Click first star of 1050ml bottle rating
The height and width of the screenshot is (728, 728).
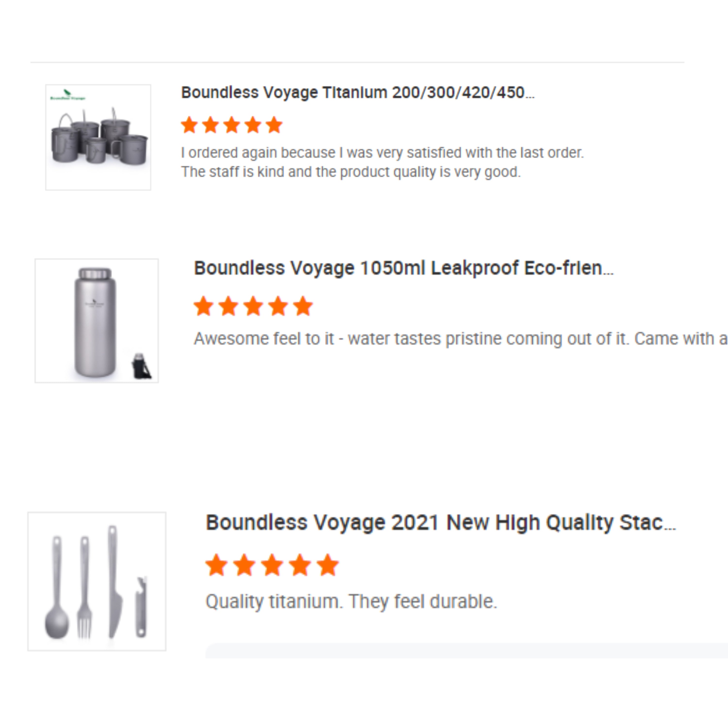[x=204, y=306]
